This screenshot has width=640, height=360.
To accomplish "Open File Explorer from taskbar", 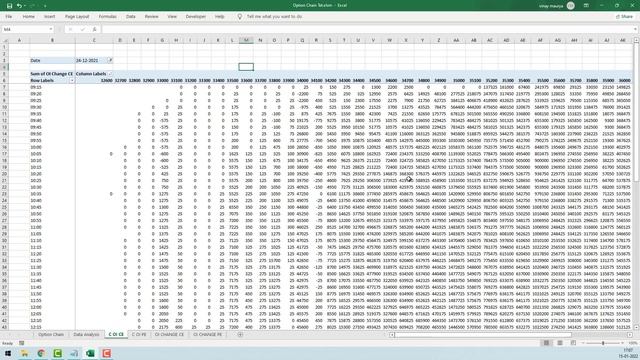I will [x=24, y=353].
